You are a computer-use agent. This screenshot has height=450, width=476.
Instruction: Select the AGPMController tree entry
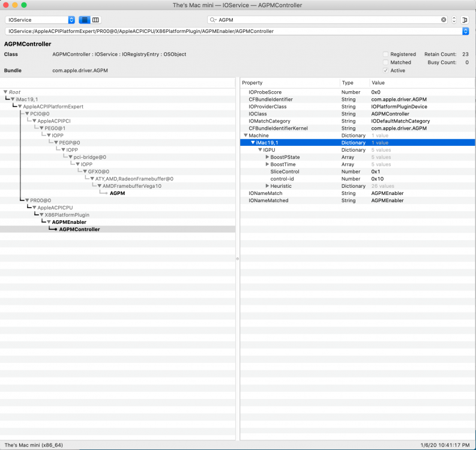point(80,229)
